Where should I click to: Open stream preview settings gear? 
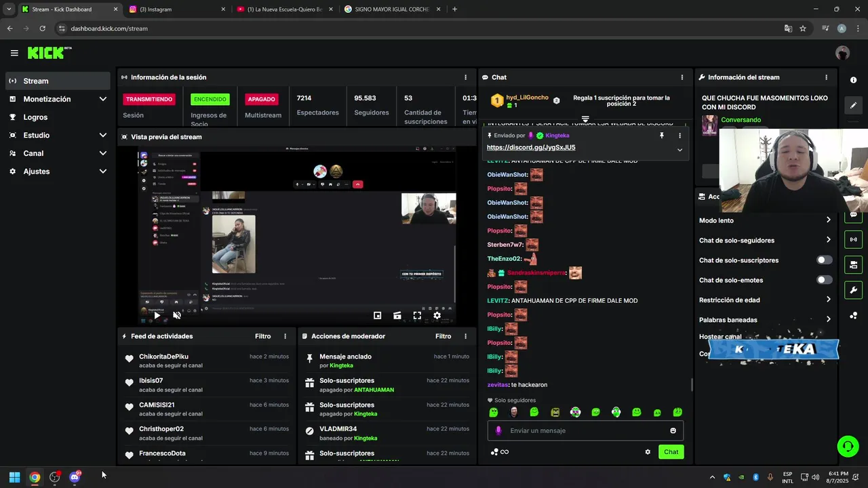(437, 315)
